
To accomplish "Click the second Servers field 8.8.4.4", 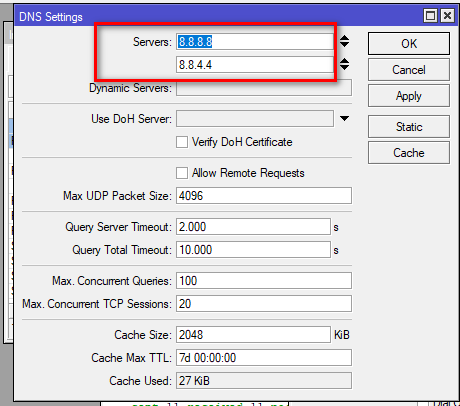I will tap(255, 65).
